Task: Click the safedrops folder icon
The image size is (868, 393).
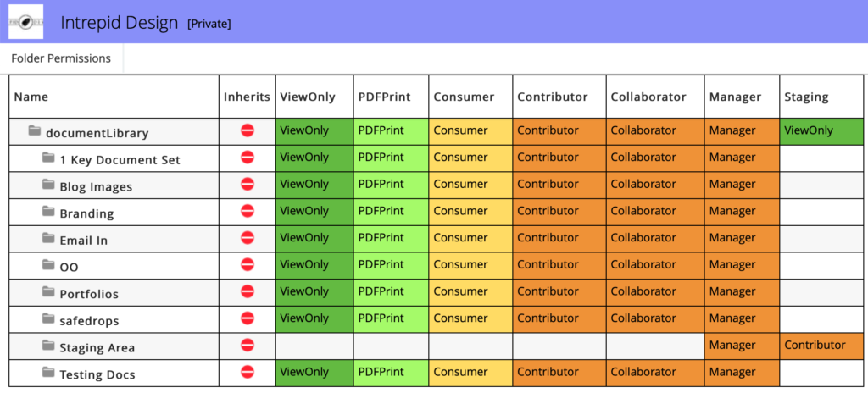Action: (x=48, y=320)
